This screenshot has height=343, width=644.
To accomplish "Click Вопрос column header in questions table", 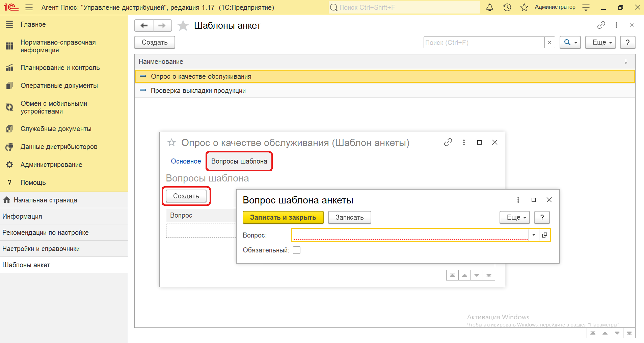I will click(201, 215).
